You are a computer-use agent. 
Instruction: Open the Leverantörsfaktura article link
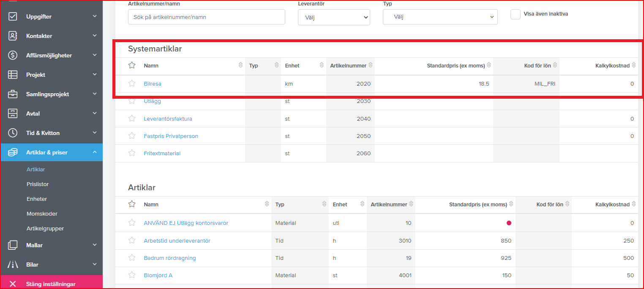pyautogui.click(x=168, y=119)
